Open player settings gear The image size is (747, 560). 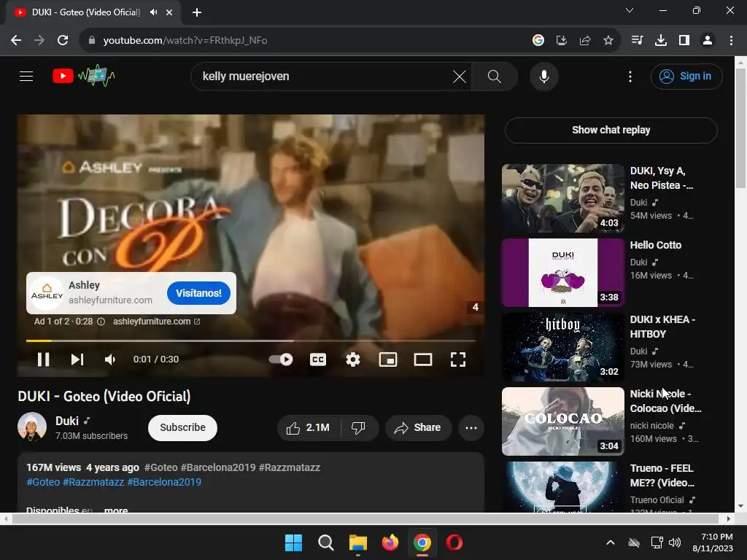point(353,359)
